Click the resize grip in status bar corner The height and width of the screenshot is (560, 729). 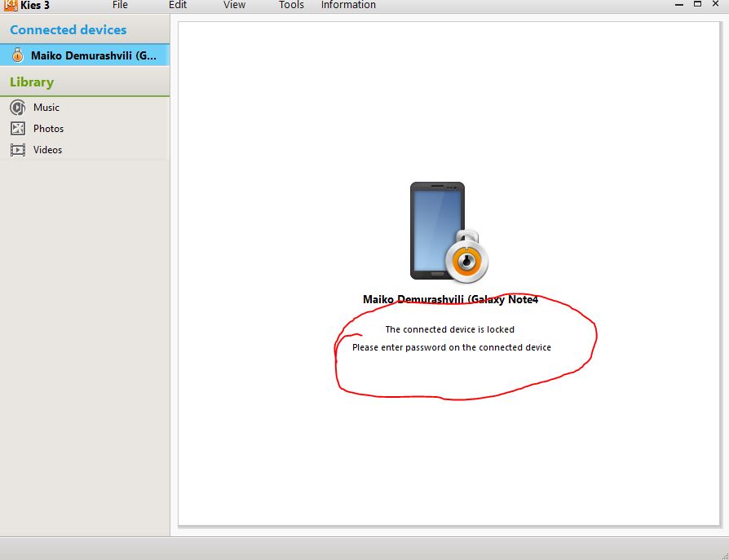click(x=725, y=556)
